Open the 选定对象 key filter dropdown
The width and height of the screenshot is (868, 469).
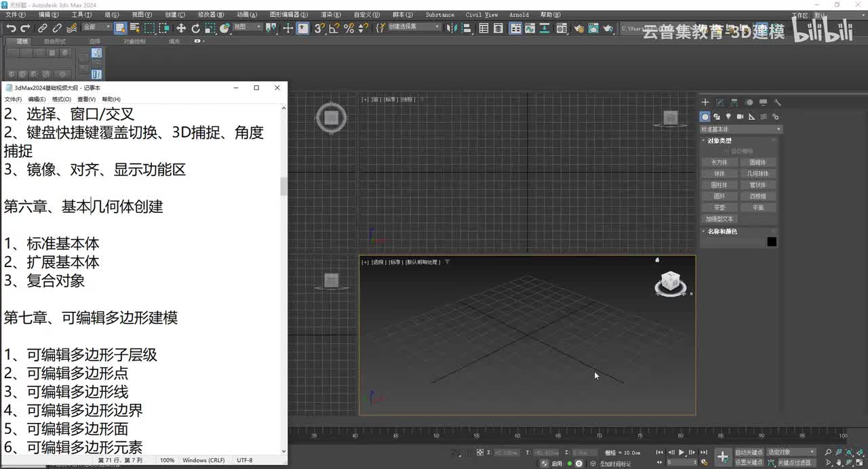pyautogui.click(x=791, y=452)
